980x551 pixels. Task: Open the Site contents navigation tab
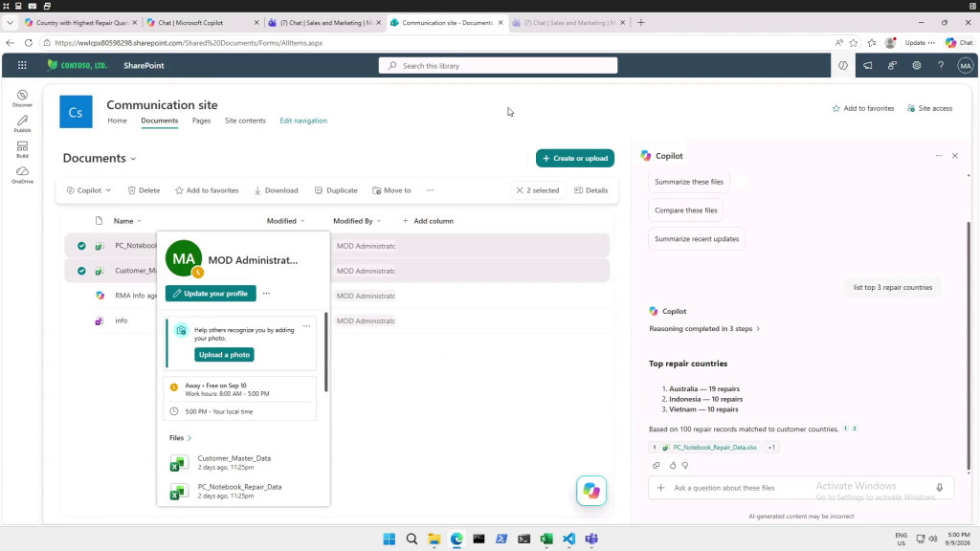tap(245, 121)
